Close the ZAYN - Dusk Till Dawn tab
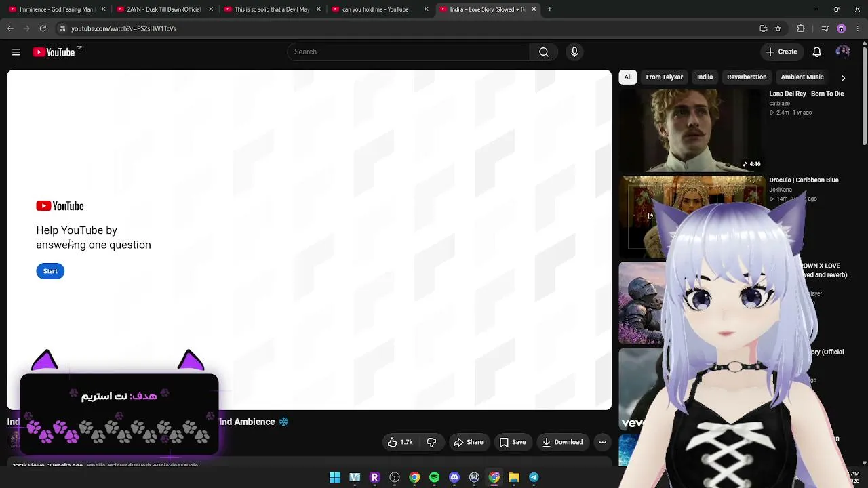Image resolution: width=868 pixels, height=488 pixels. (211, 9)
